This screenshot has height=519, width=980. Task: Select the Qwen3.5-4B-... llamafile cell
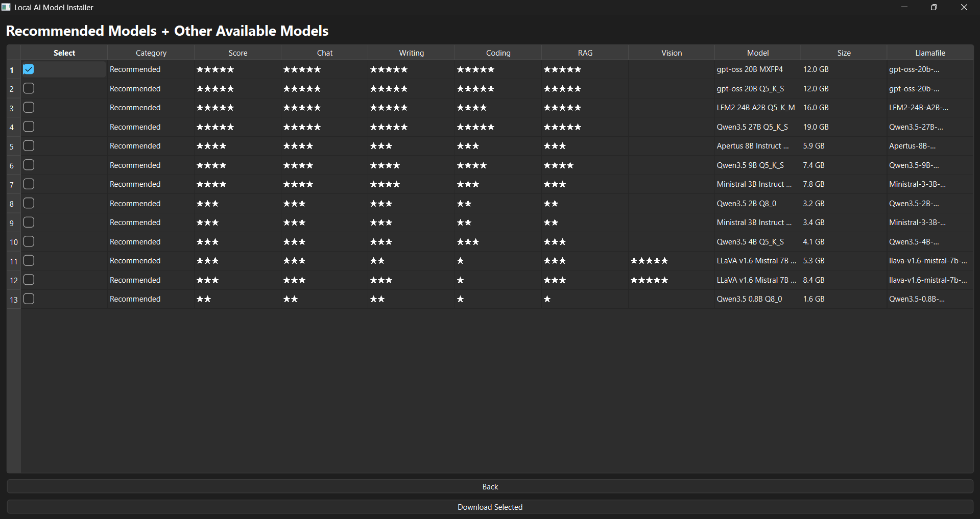click(930, 242)
